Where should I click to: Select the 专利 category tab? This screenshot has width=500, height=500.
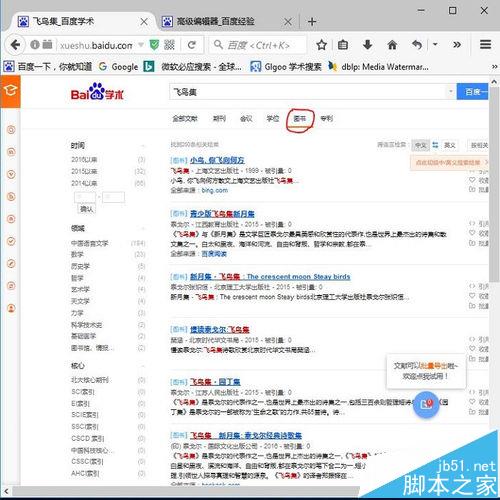(x=326, y=118)
